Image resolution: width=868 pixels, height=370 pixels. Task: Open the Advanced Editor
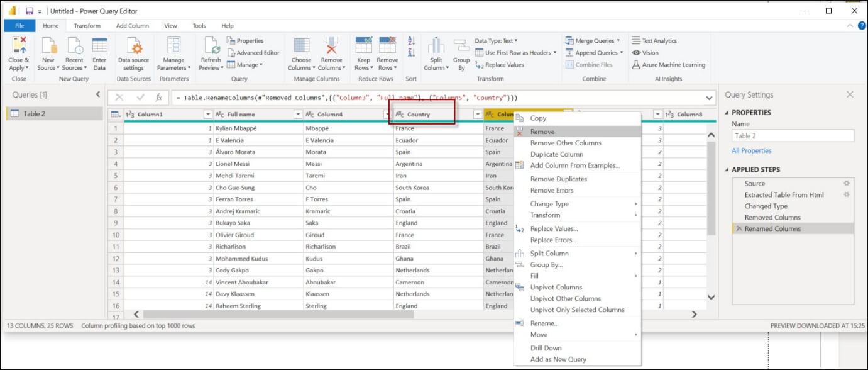(253, 53)
